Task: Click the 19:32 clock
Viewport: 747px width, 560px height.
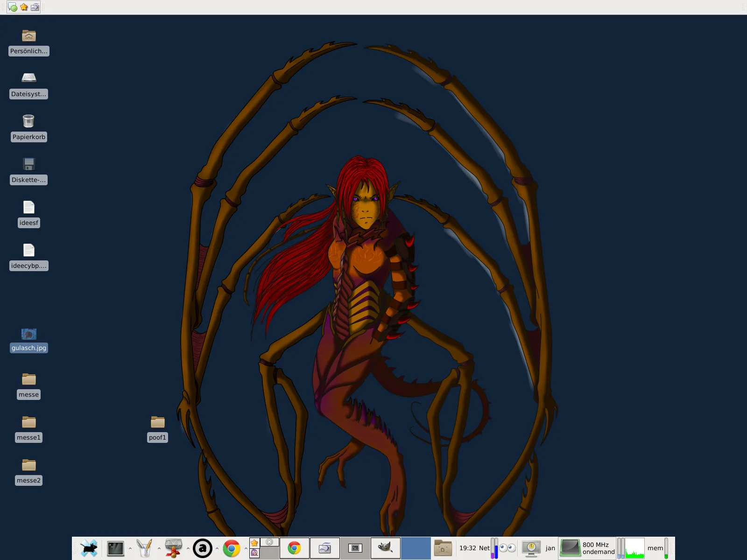Action: (468, 548)
